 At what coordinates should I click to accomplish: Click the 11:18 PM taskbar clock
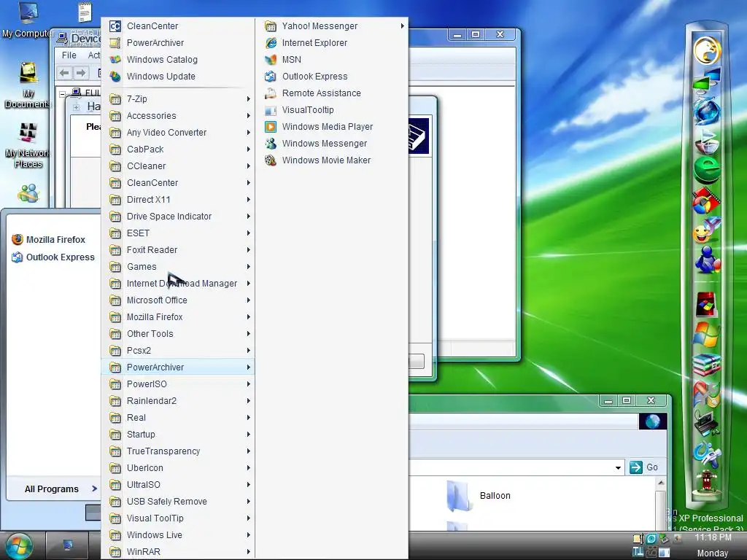713,537
